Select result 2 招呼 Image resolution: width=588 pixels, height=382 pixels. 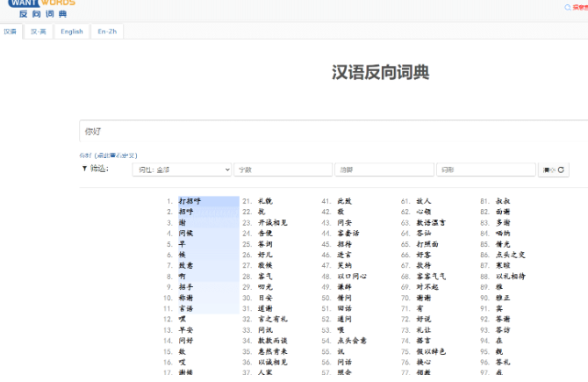186,212
